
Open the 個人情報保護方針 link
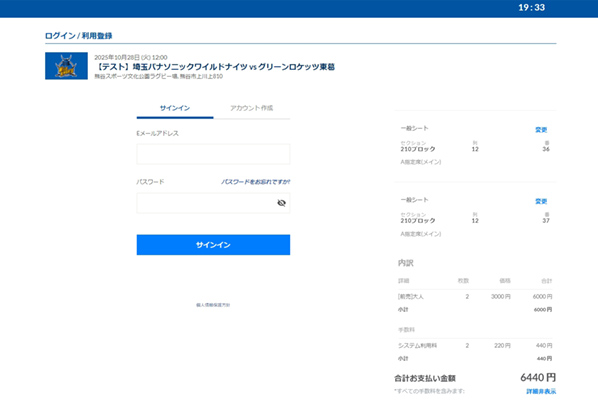[213, 305]
